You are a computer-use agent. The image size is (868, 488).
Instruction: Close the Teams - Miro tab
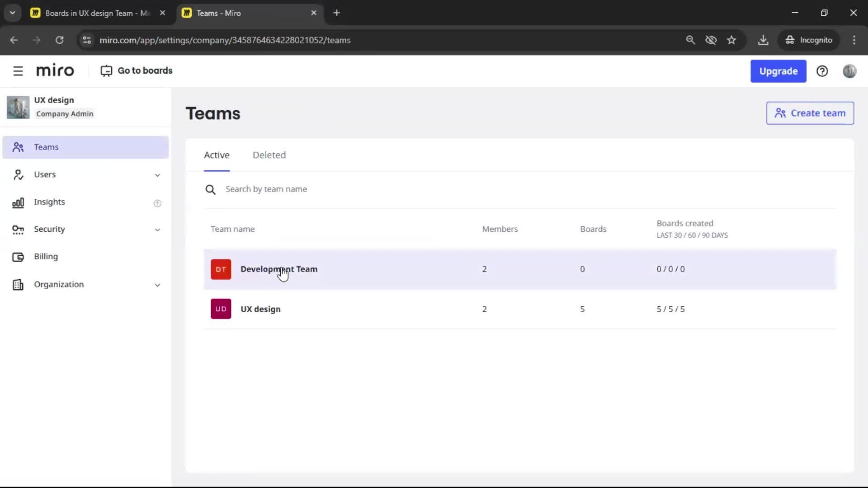(x=314, y=13)
